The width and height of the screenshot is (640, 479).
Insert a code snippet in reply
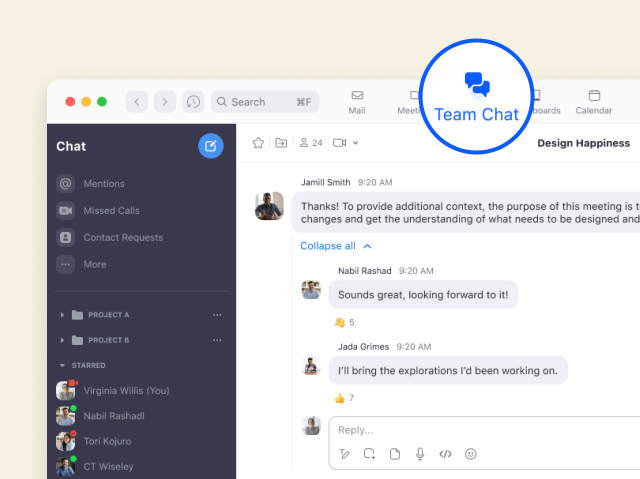click(446, 454)
